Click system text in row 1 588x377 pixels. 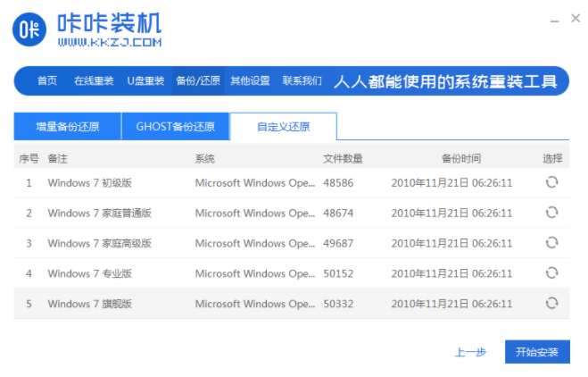255,183
